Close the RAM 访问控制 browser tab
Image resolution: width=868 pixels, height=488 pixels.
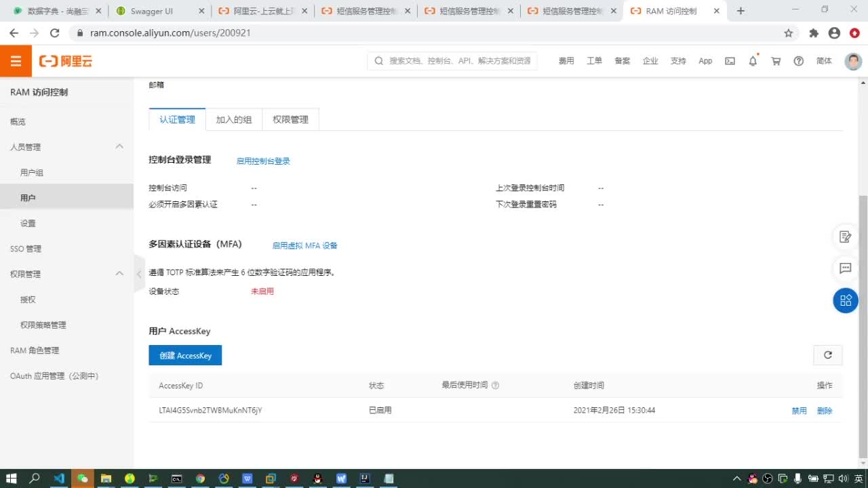click(717, 11)
